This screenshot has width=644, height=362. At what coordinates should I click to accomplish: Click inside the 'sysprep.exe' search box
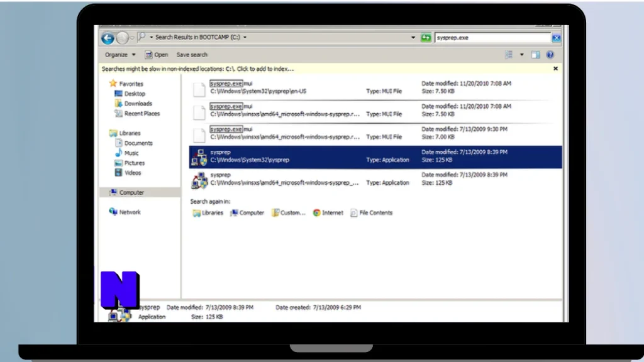492,38
